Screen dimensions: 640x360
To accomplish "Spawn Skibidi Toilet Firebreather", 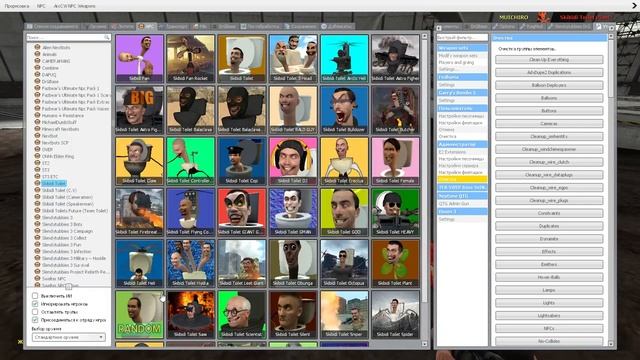I will coord(139,212).
